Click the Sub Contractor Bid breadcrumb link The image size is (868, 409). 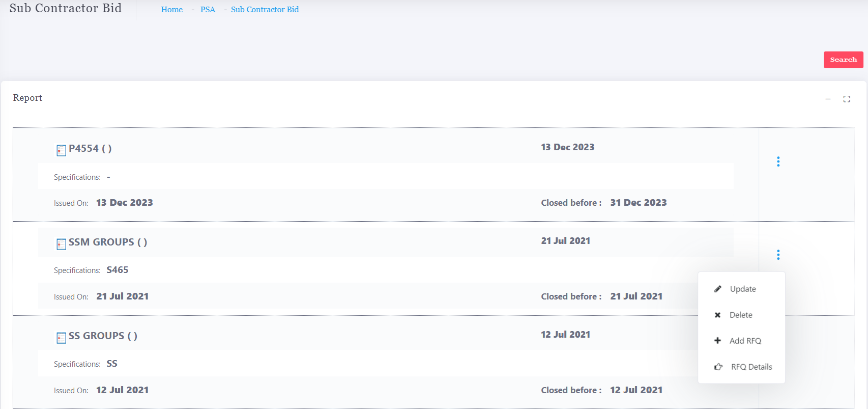pos(265,10)
